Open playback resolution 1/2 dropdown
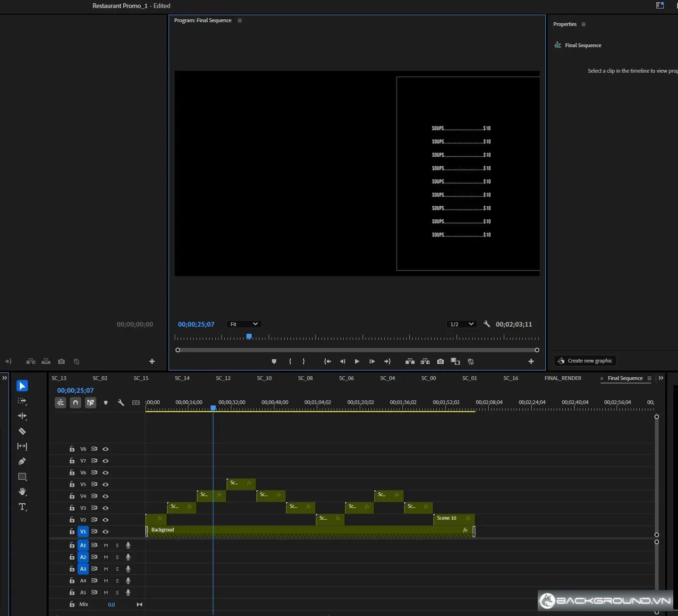The width and height of the screenshot is (678, 616). [462, 324]
